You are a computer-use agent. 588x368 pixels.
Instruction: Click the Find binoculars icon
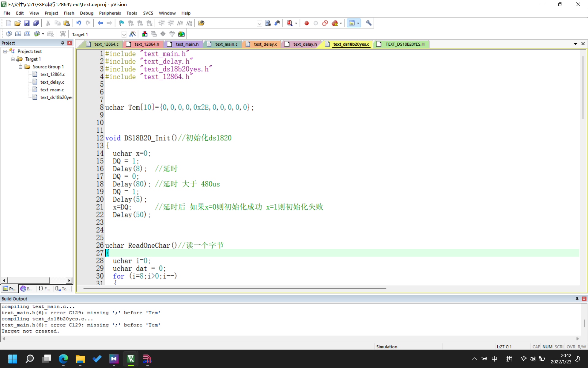coord(277,23)
